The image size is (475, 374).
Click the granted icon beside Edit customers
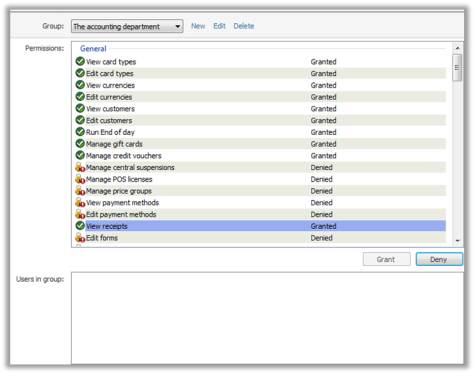coord(80,120)
